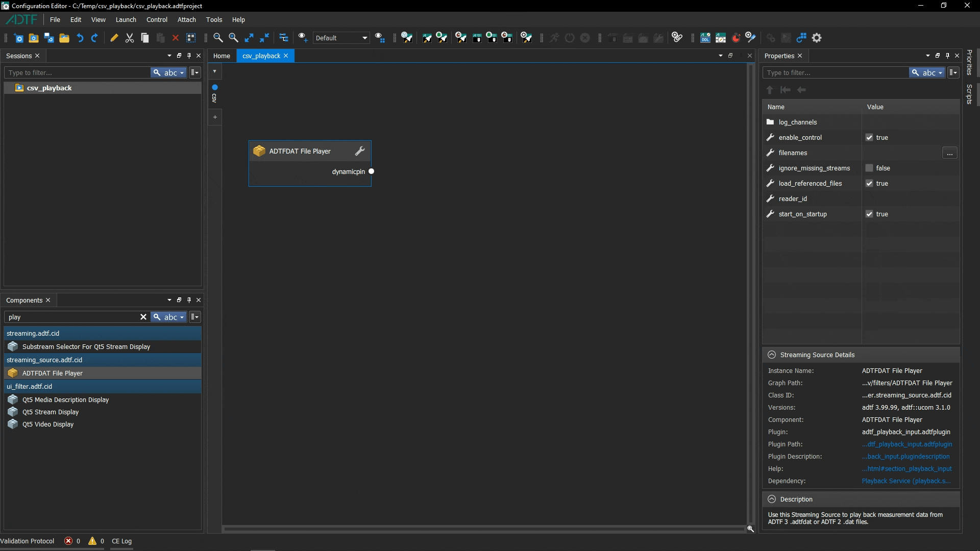Click the red X delete icon
Screen dimensions: 980x551
point(176,38)
